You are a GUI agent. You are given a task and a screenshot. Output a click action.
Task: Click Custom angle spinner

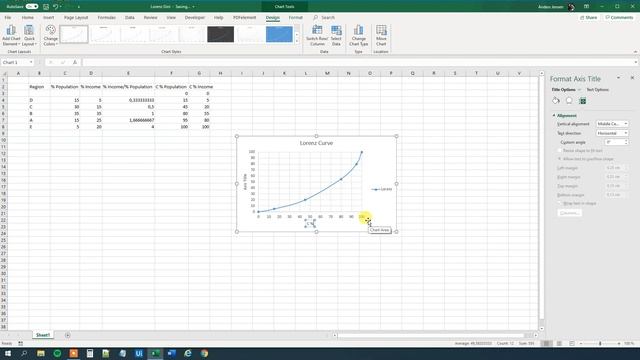(626, 142)
